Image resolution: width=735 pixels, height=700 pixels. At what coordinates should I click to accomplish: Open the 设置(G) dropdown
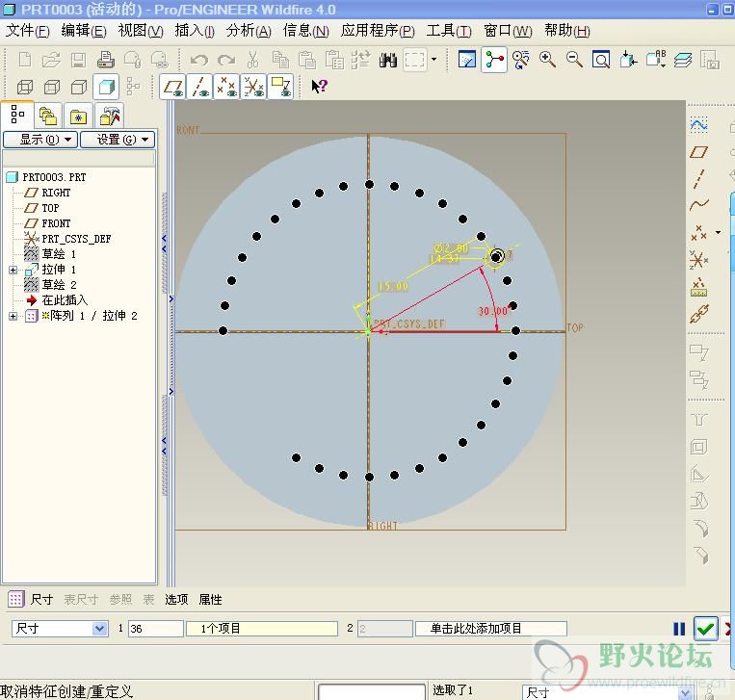[x=118, y=140]
